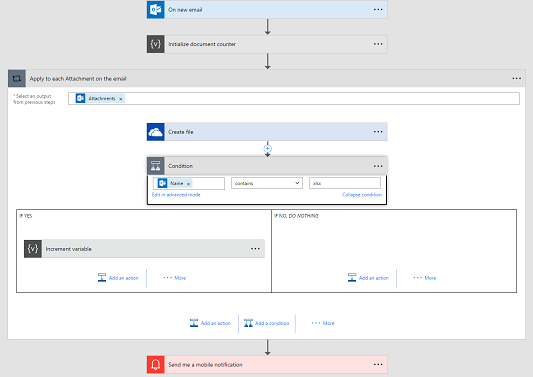Select the variable icon on 'Initialize document counter'
This screenshot has height=377, width=533.
(x=156, y=44)
